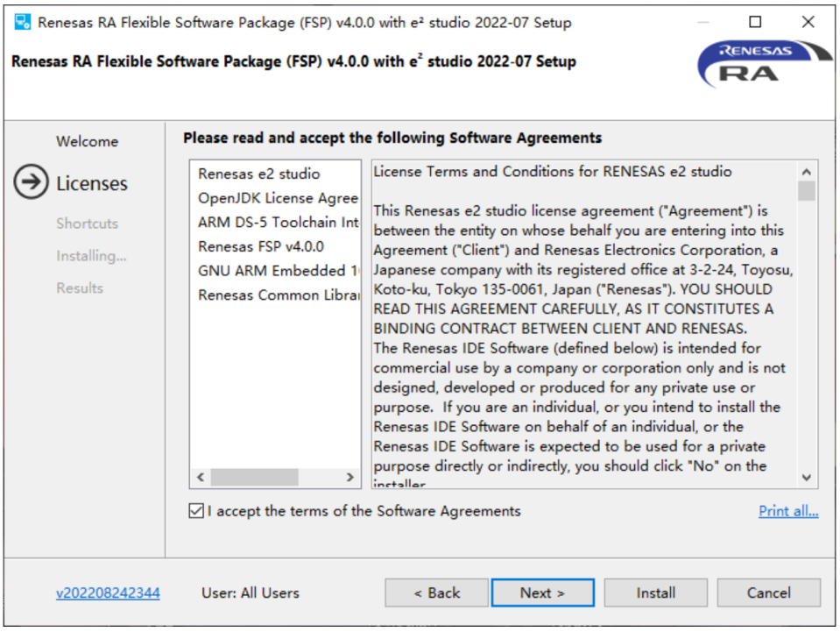Click the installer icon in the title bar
The width and height of the screenshot is (840, 632).
point(23,22)
